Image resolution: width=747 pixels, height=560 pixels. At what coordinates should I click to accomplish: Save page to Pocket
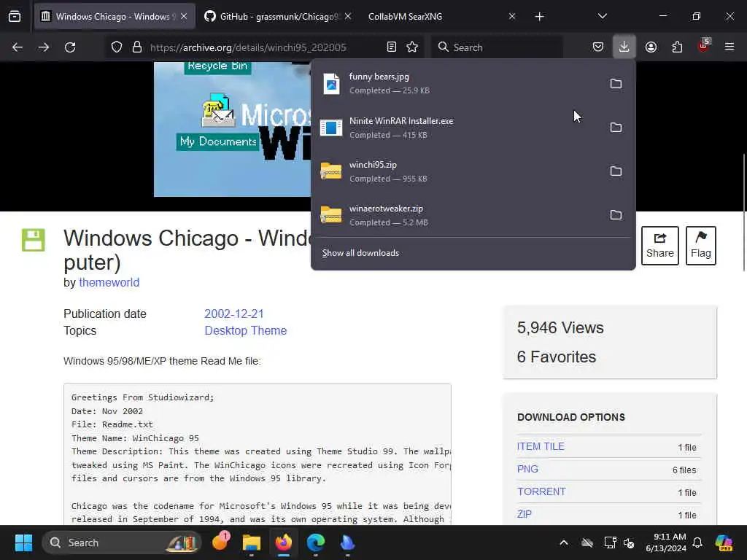pos(598,47)
